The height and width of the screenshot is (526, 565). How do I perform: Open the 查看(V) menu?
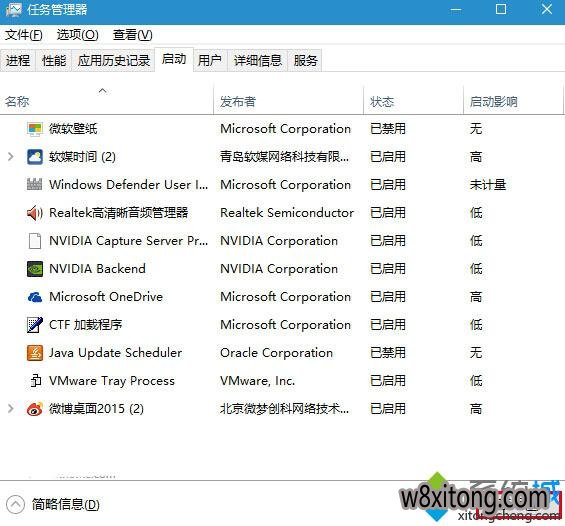click(133, 35)
